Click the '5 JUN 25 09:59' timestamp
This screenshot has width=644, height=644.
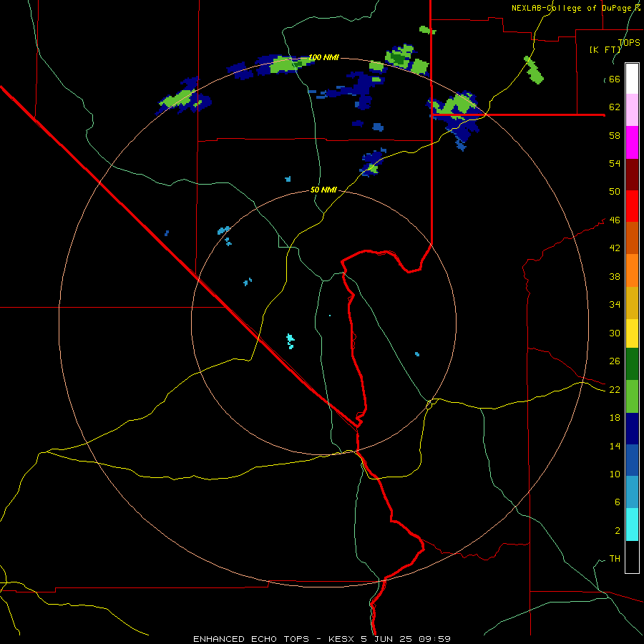tap(406, 639)
